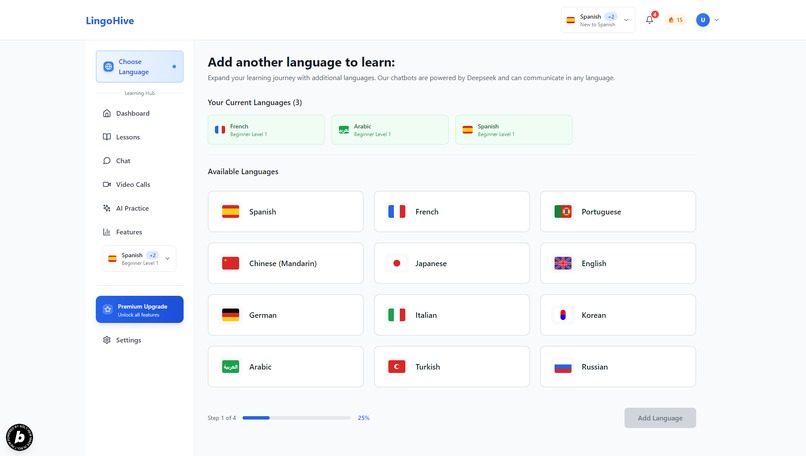
Task: Expand the account menu chevron beside the avatar
Action: (717, 20)
